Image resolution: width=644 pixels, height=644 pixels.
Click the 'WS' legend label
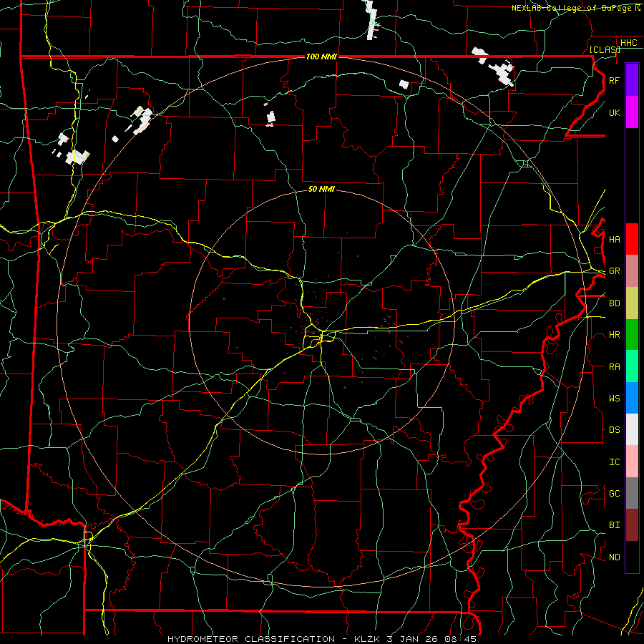click(x=615, y=398)
